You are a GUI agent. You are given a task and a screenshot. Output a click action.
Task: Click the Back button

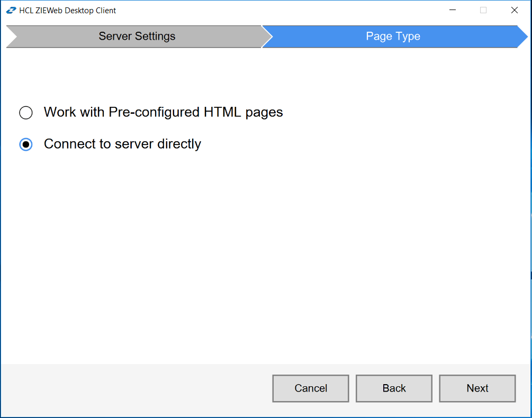(x=394, y=388)
